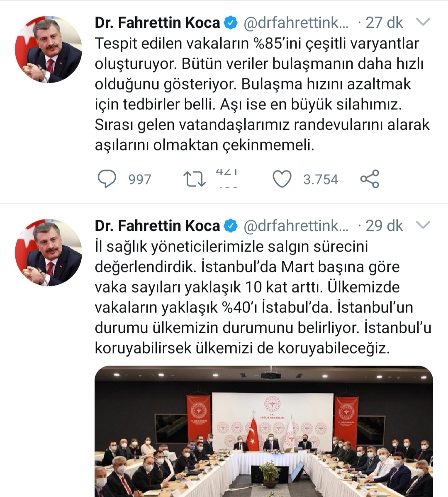Viewport: 448px width, 497px height.
Task: Open replies on the 27 dk tweet
Action: click(x=107, y=179)
